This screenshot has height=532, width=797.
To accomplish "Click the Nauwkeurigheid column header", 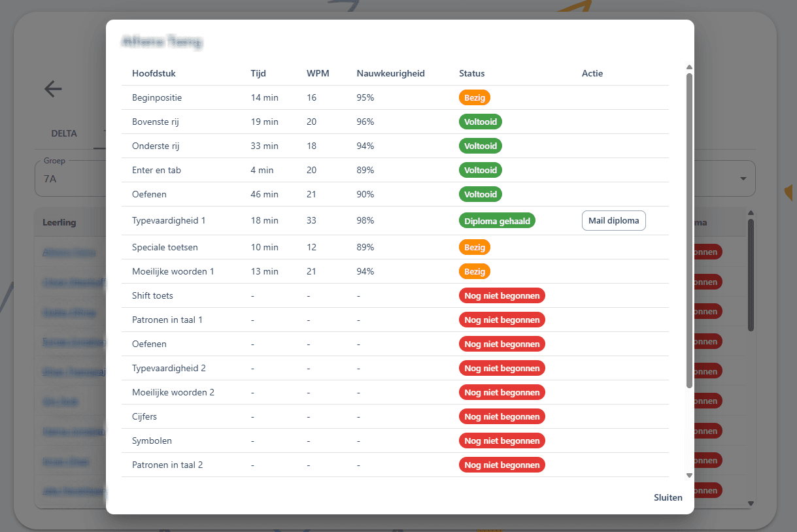I will [391, 73].
